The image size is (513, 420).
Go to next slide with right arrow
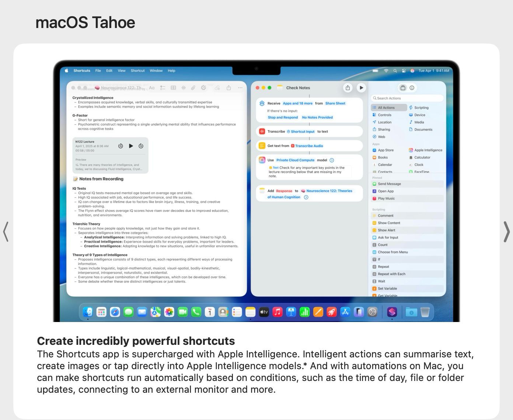[507, 232]
